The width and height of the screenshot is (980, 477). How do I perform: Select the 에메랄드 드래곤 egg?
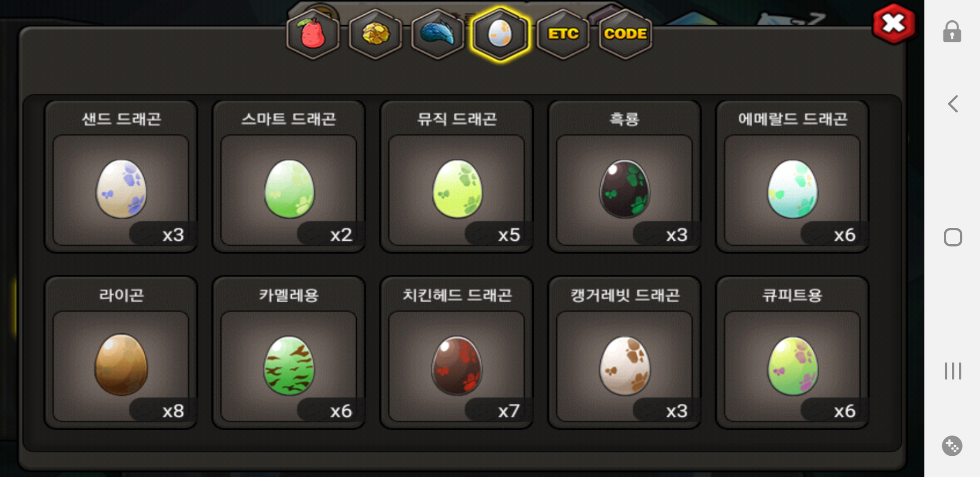[x=792, y=177]
